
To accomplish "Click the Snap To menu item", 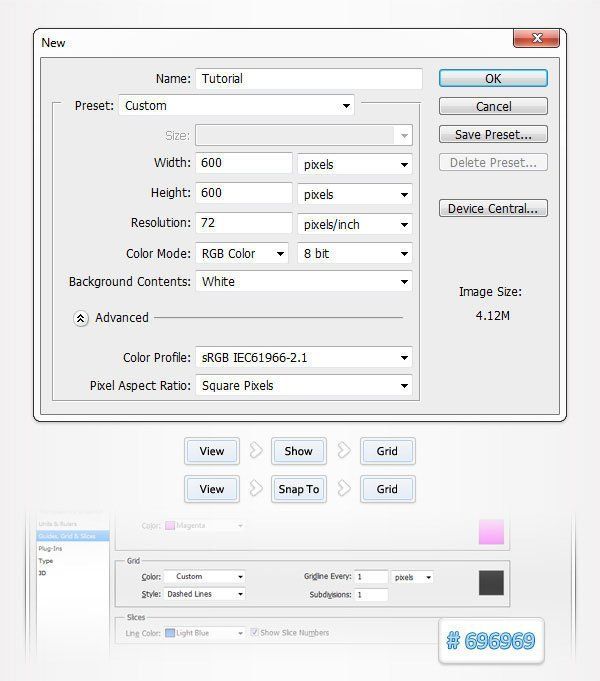I will pyautogui.click(x=298, y=489).
